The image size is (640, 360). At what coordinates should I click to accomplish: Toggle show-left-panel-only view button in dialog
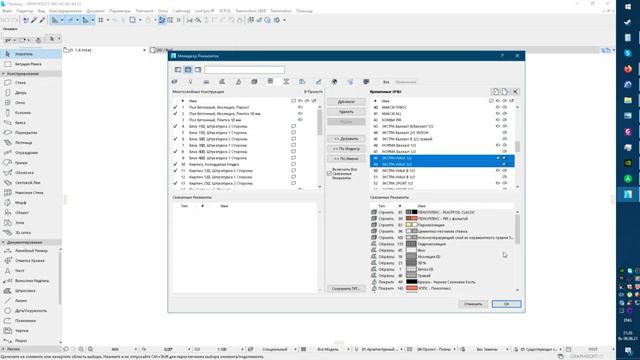[x=178, y=70]
